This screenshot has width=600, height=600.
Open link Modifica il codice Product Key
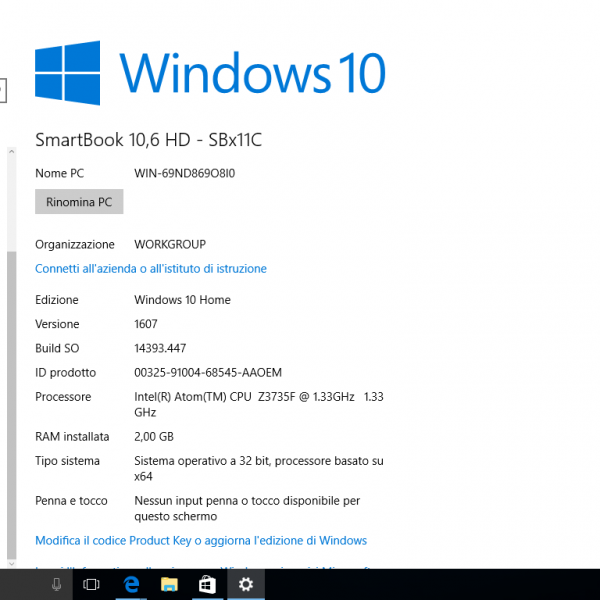tap(201, 540)
